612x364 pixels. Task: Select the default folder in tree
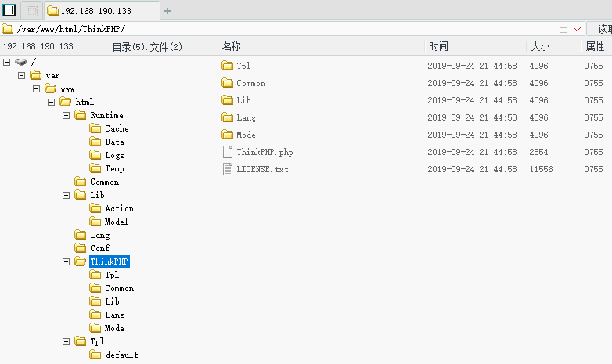pyautogui.click(x=122, y=355)
